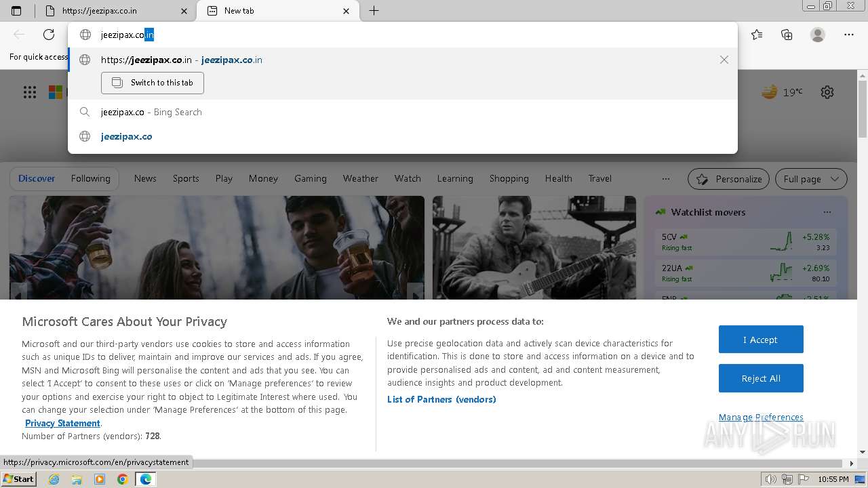Open File Explorer from taskbar

(77, 479)
